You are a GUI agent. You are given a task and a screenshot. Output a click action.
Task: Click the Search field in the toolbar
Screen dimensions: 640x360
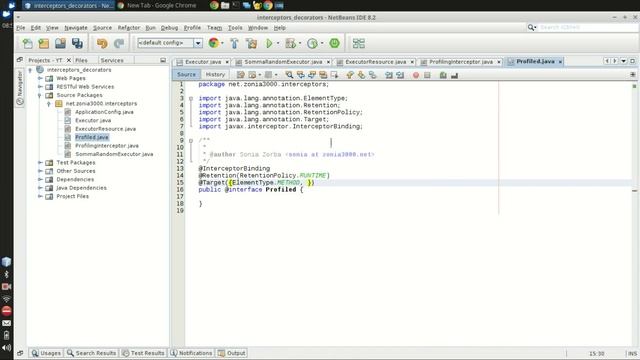pyautogui.click(x=586, y=27)
